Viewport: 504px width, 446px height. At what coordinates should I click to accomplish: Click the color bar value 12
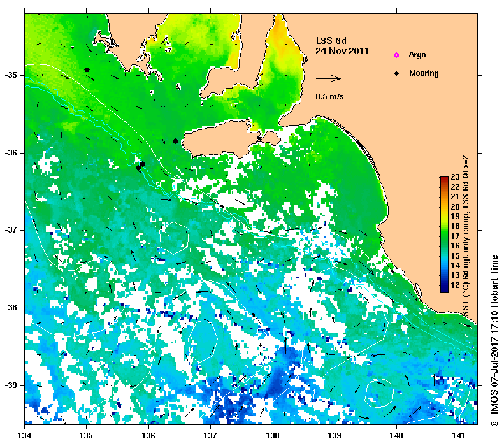point(455,285)
